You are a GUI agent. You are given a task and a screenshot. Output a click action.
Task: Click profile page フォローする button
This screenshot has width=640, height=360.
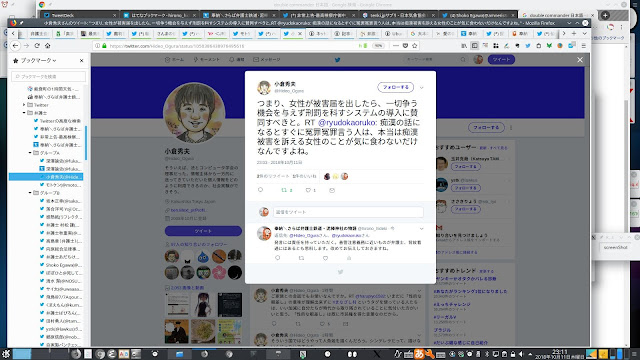coord(486,127)
